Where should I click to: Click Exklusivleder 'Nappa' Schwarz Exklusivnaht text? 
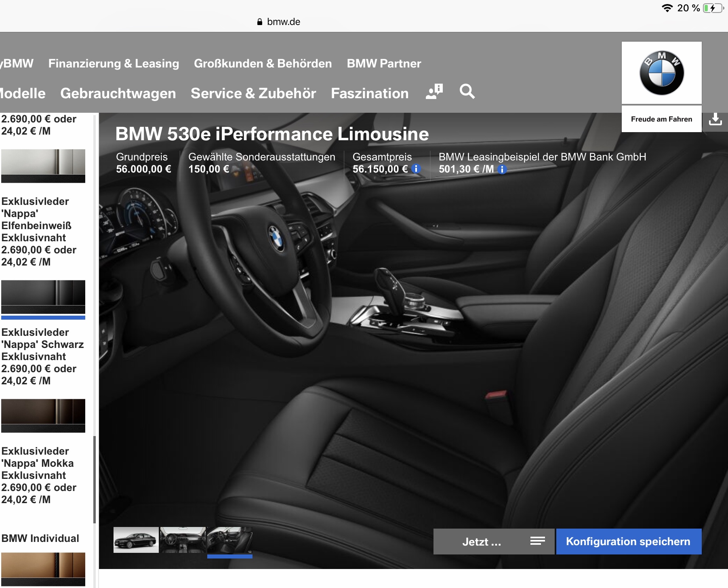click(x=42, y=344)
